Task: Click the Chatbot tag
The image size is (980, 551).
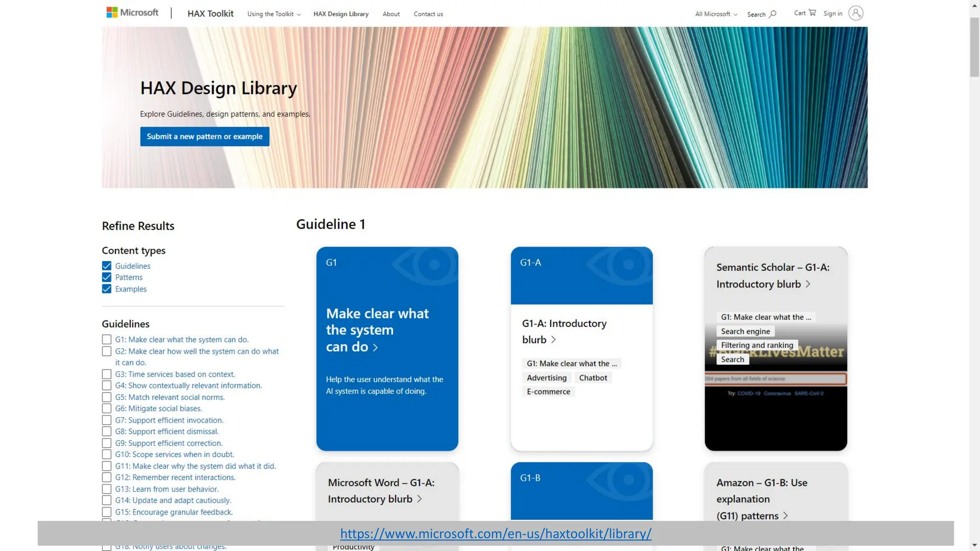Action: (x=593, y=378)
